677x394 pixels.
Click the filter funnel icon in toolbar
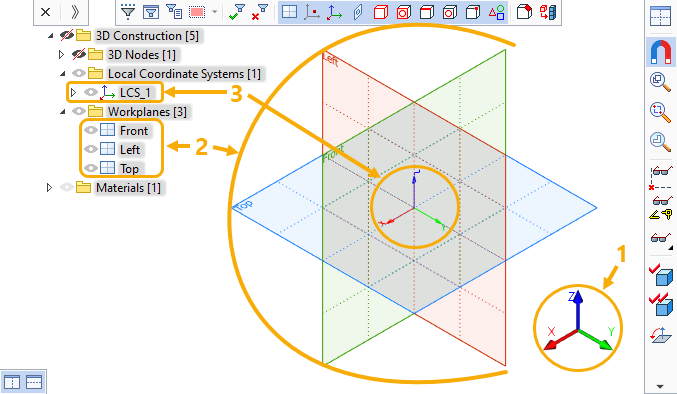point(128,12)
